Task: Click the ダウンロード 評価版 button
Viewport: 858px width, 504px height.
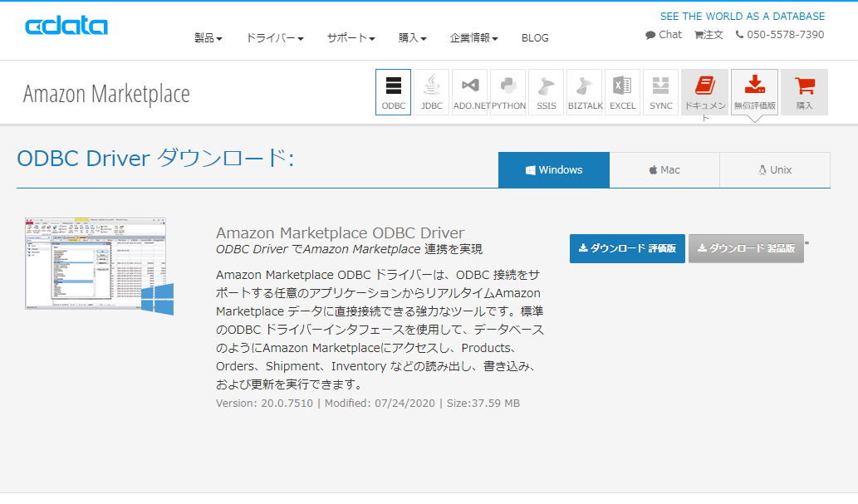Action: click(627, 248)
